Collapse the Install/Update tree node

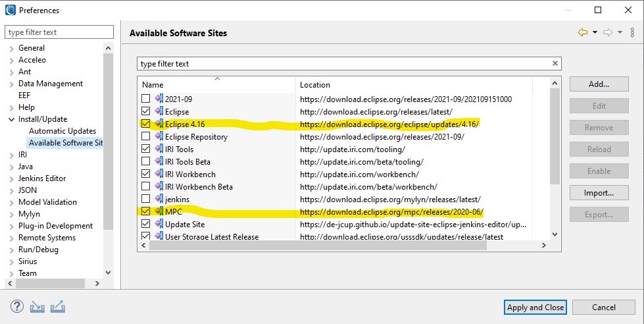point(11,119)
